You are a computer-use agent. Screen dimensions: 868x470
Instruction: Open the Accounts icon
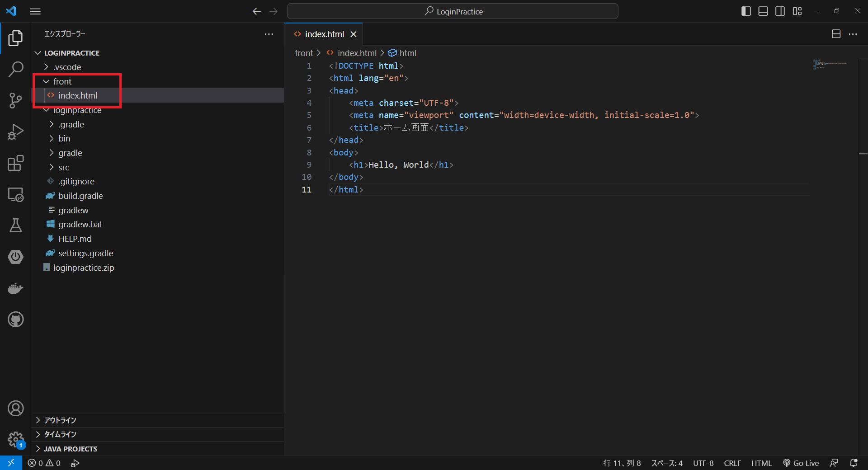tap(15, 409)
